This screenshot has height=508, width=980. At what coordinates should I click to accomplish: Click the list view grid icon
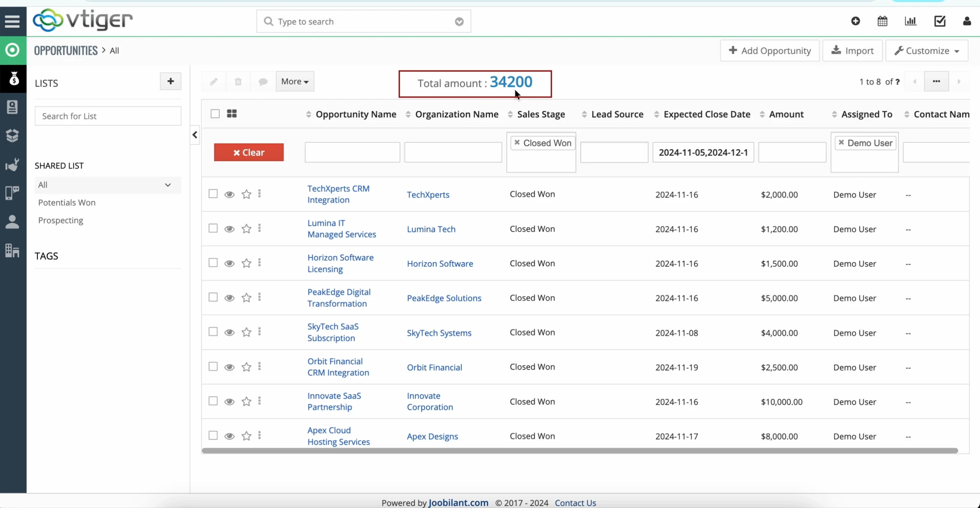pyautogui.click(x=232, y=114)
